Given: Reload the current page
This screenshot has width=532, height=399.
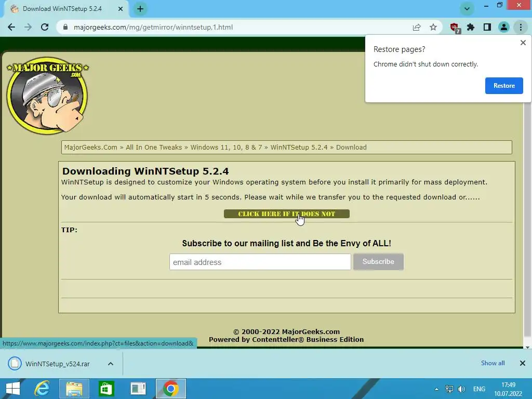Looking at the screenshot, I should pos(45,27).
